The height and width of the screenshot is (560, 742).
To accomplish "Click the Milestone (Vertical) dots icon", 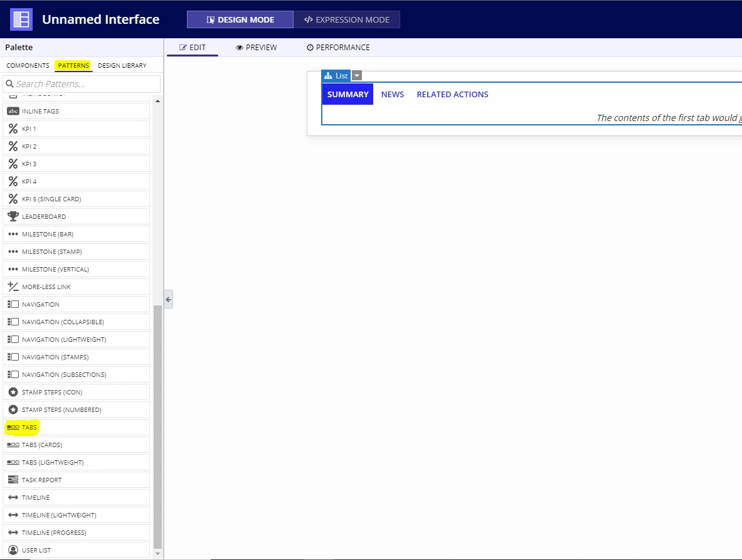I will point(13,269).
